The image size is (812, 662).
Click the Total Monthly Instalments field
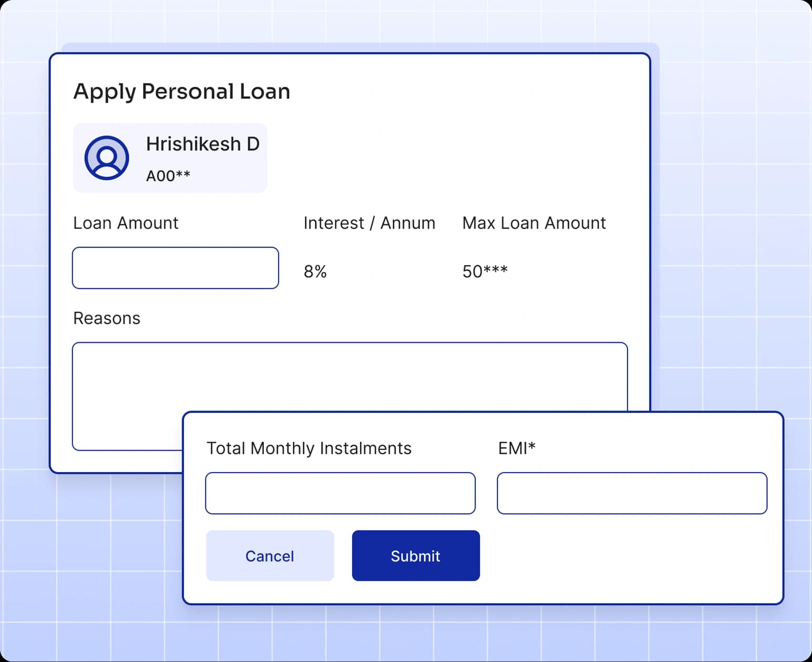[x=340, y=493]
